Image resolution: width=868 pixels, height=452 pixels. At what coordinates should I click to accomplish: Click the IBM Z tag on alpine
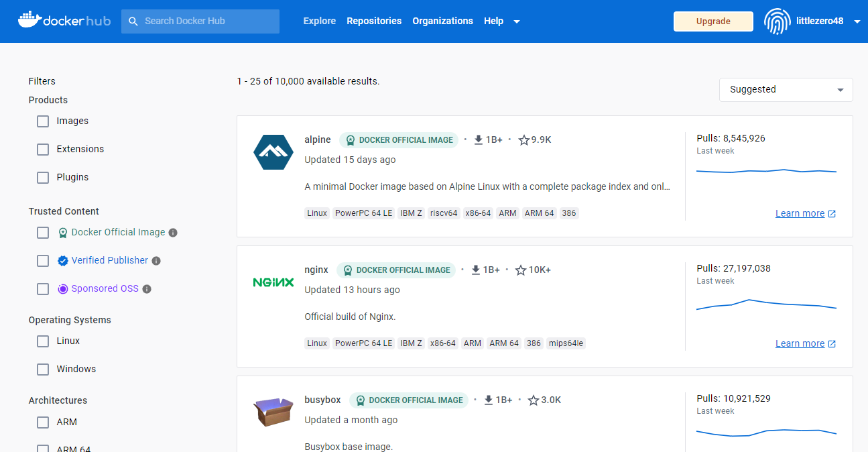click(411, 213)
